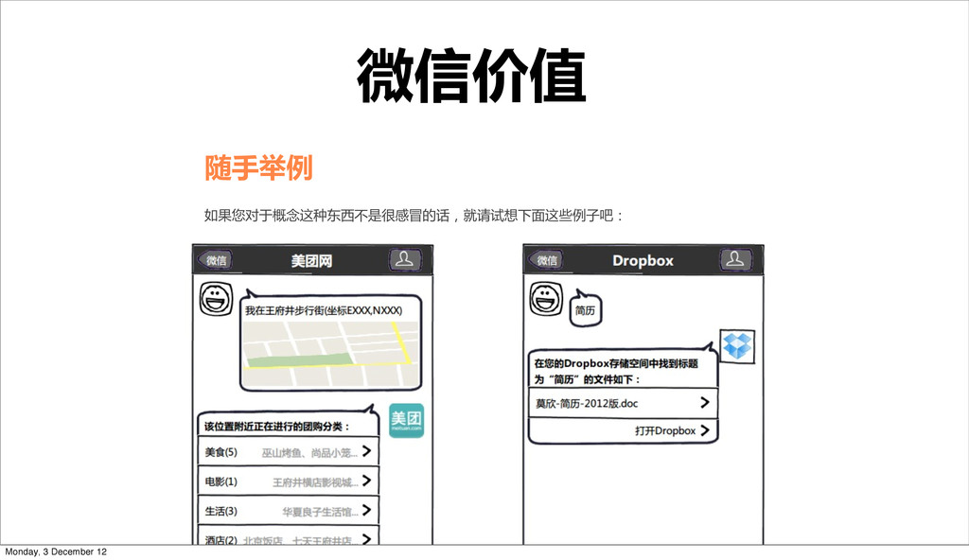This screenshot has width=969, height=560.
Task: Open 美食(5) category row
Action: tap(288, 452)
